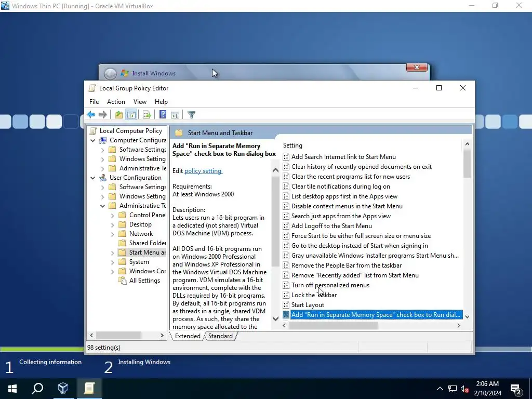The width and height of the screenshot is (532, 399).
Task: Expand the Control Panel folder node
Action: [112, 215]
